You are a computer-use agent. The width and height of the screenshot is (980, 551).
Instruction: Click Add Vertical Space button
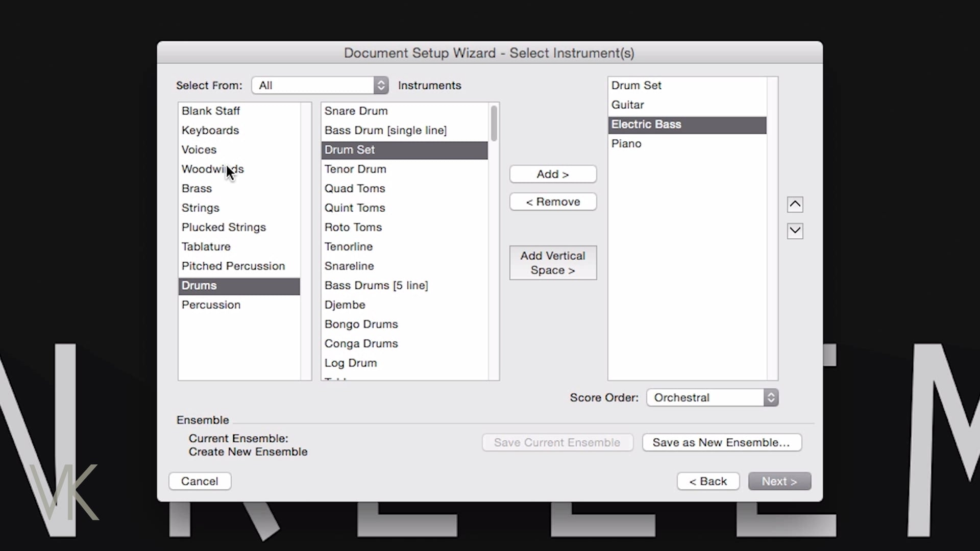[x=553, y=263]
